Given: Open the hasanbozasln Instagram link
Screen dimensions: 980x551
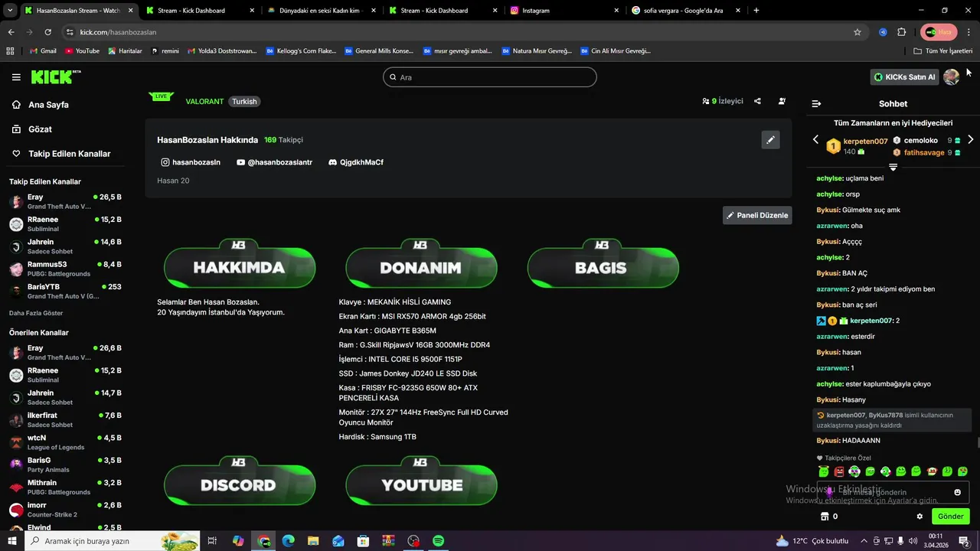Looking at the screenshot, I should [191, 162].
